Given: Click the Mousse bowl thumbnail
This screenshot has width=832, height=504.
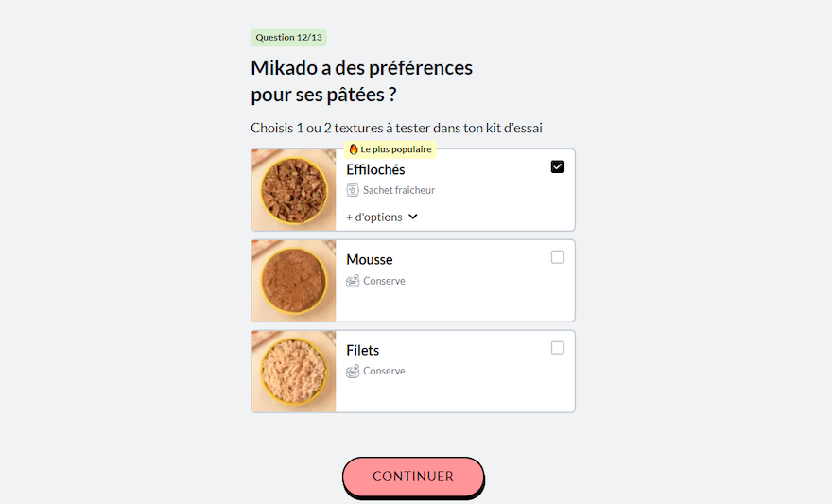Looking at the screenshot, I should tap(294, 281).
